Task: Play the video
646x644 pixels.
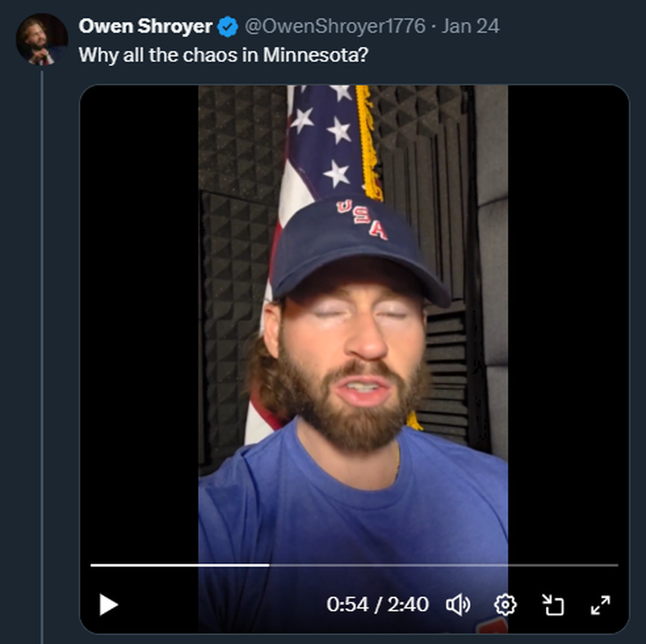Action: [x=109, y=605]
